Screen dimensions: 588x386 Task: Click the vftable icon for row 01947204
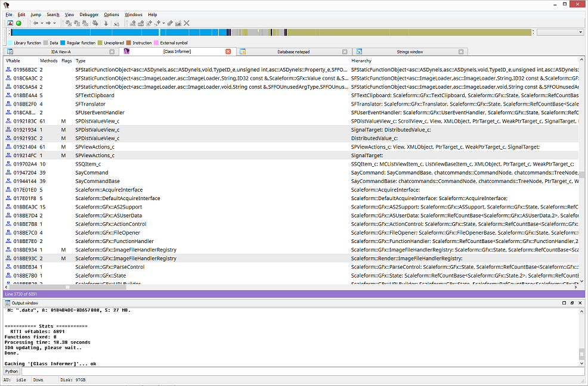pos(8,172)
